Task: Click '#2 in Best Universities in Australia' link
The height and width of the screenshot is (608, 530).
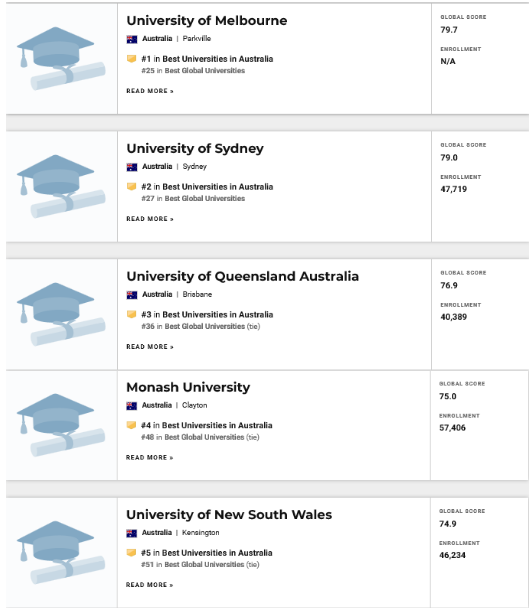Action: tap(207, 187)
